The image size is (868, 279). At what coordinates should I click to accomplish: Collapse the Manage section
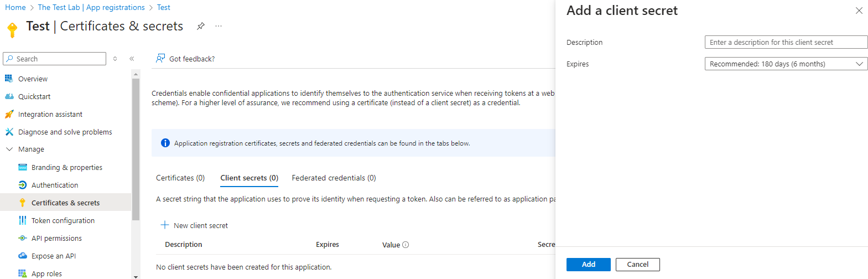tap(9, 149)
